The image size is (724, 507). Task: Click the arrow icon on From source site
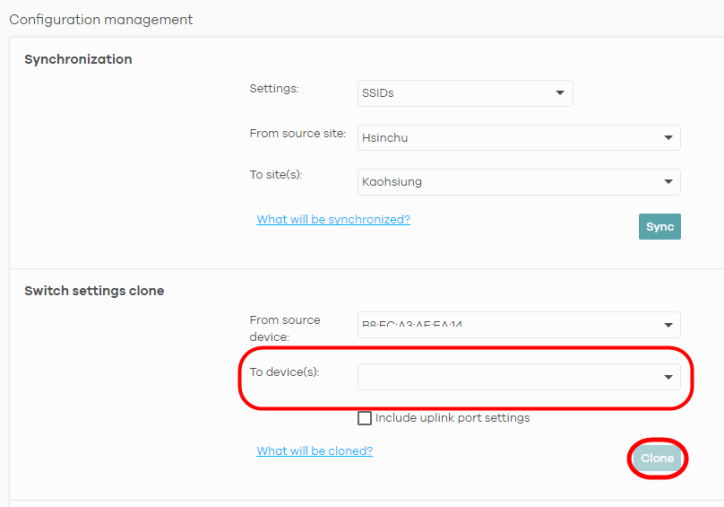(667, 138)
